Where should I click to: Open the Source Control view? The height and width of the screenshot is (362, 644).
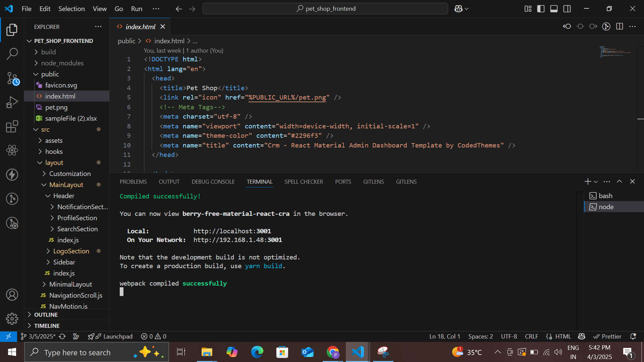12,79
